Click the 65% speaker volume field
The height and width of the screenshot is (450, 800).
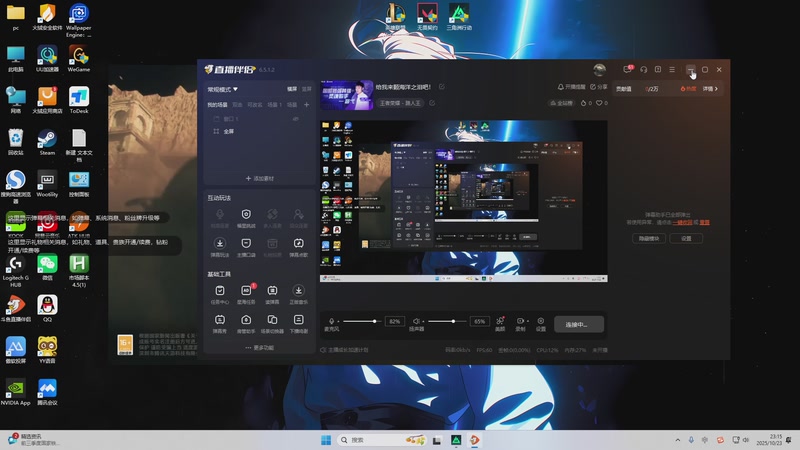(480, 321)
